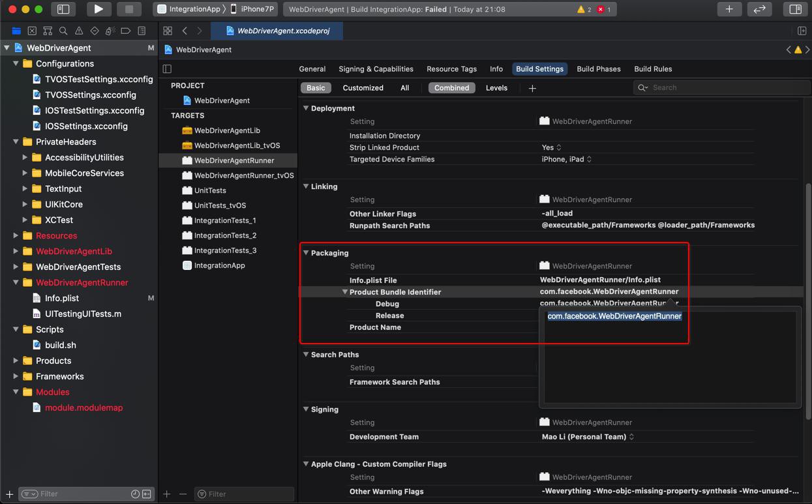Go forward in editor history

click(x=200, y=31)
